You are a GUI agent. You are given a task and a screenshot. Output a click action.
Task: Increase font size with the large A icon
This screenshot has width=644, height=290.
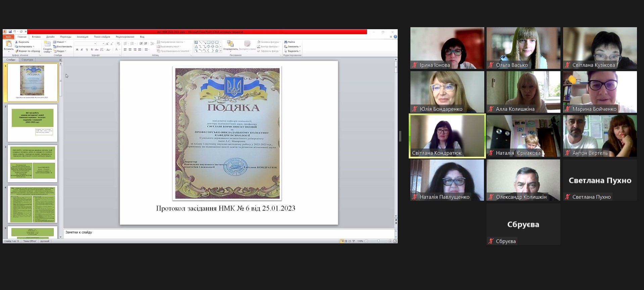pos(107,44)
